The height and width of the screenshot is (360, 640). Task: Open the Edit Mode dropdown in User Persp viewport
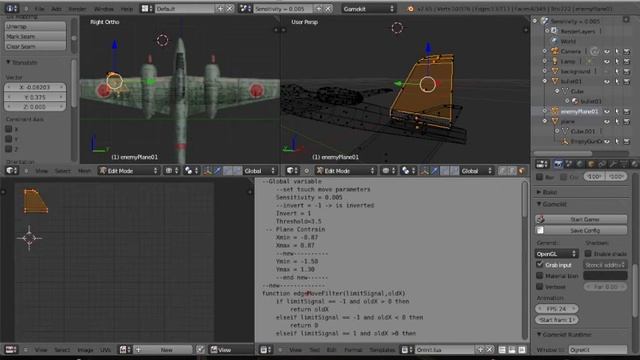click(345, 171)
